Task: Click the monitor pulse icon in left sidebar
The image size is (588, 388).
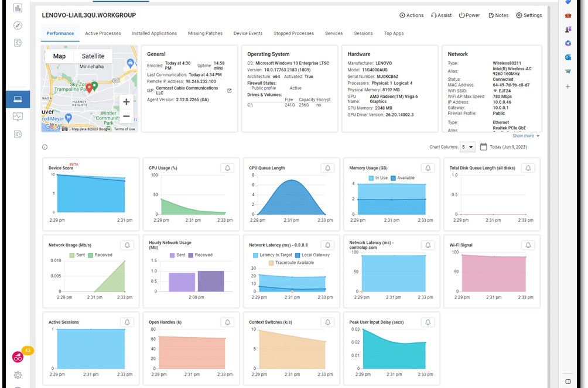Action: click(x=18, y=116)
